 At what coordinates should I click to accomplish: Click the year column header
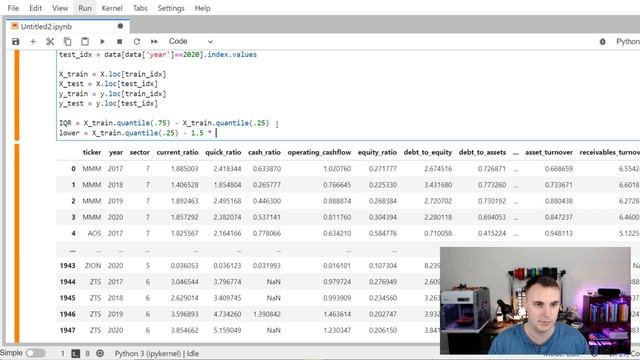coord(116,152)
